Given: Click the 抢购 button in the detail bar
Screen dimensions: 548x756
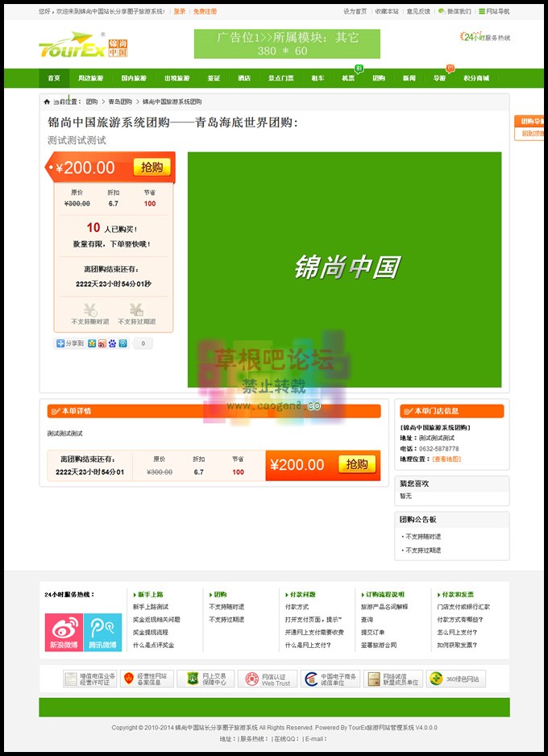Looking at the screenshot, I should (x=357, y=464).
